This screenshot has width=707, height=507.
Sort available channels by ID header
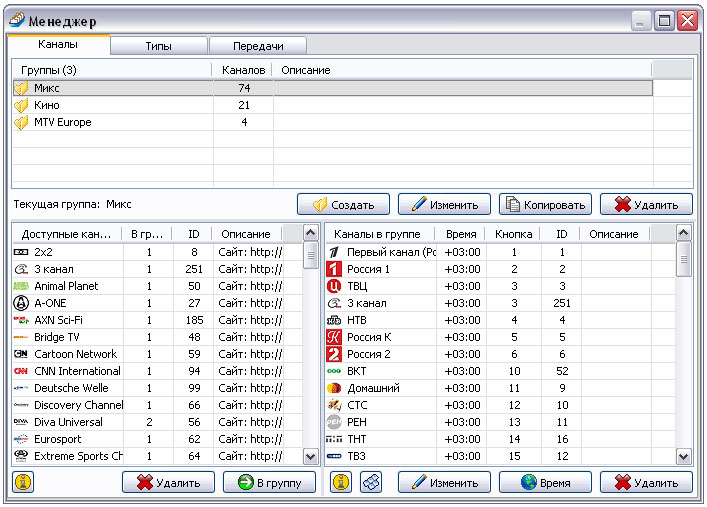tap(193, 234)
